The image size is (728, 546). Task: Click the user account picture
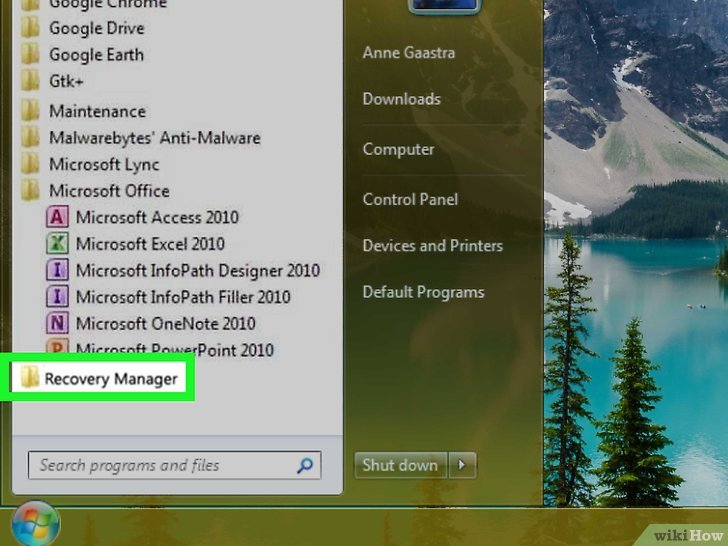445,5
